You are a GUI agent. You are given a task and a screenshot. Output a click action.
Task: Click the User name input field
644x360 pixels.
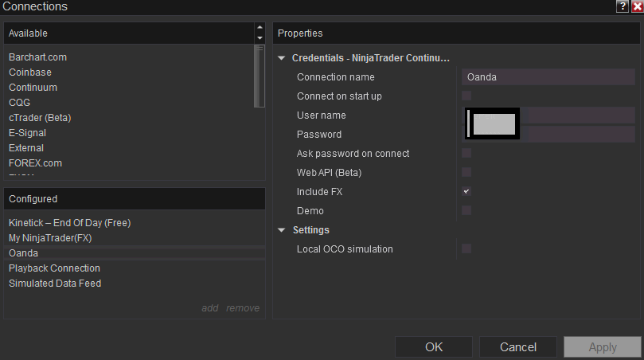[x=548, y=115]
